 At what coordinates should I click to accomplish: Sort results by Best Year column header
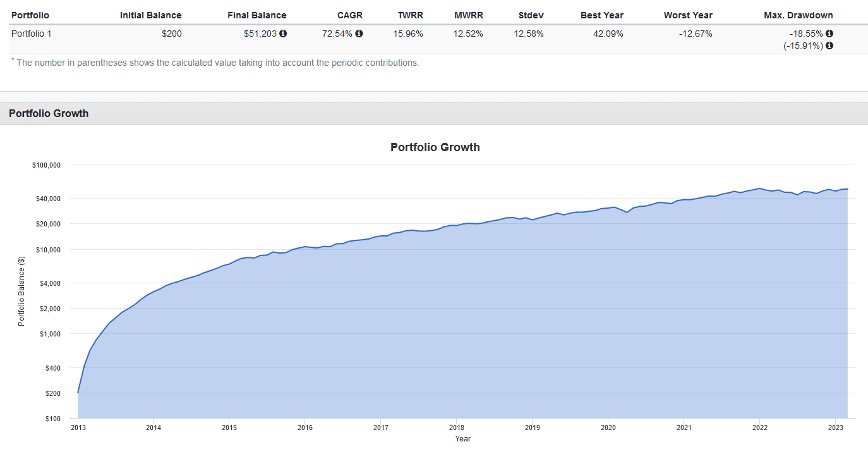[x=602, y=15]
